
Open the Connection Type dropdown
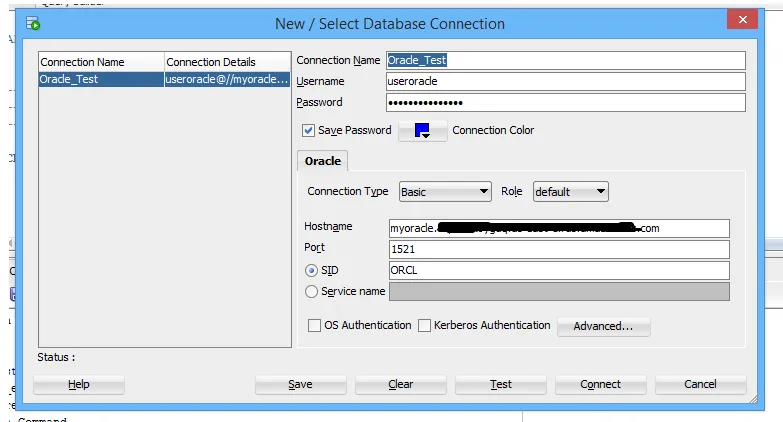[x=445, y=192]
